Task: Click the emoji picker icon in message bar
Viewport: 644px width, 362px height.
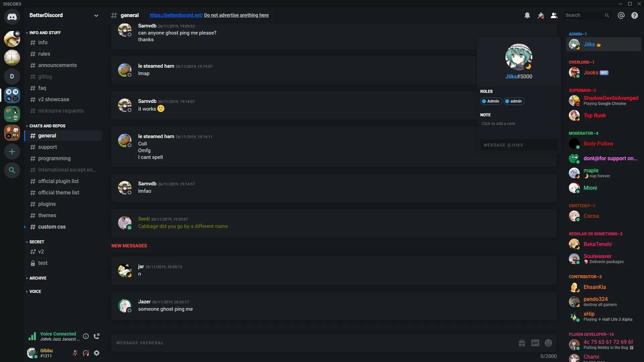Action: tap(548, 343)
